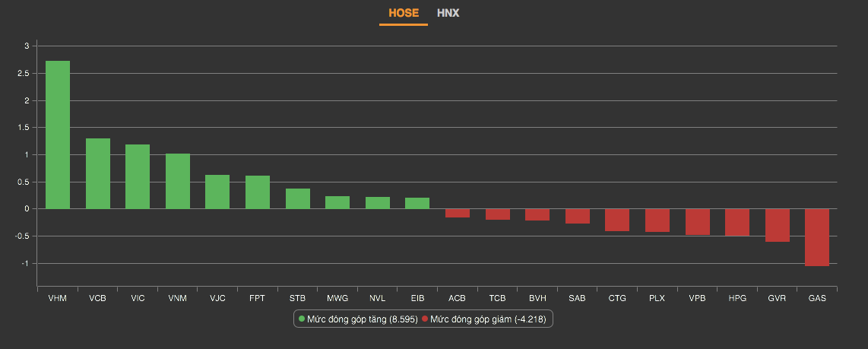The height and width of the screenshot is (349, 868).
Task: Select the largest red bar for GAS
Action: [x=817, y=237]
